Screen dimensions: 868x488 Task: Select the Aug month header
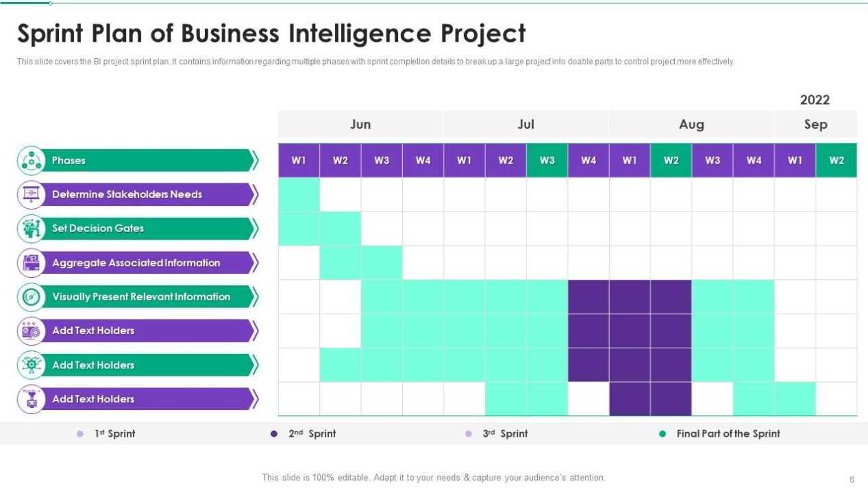(x=691, y=124)
